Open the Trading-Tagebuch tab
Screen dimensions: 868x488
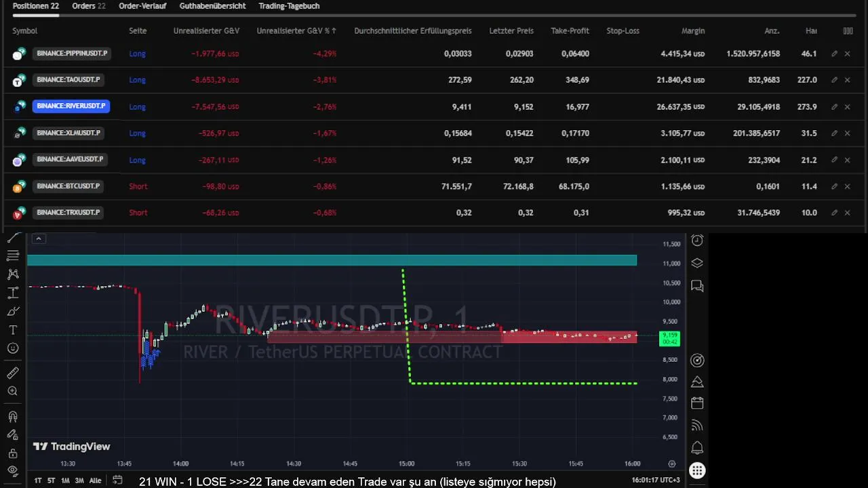(289, 6)
